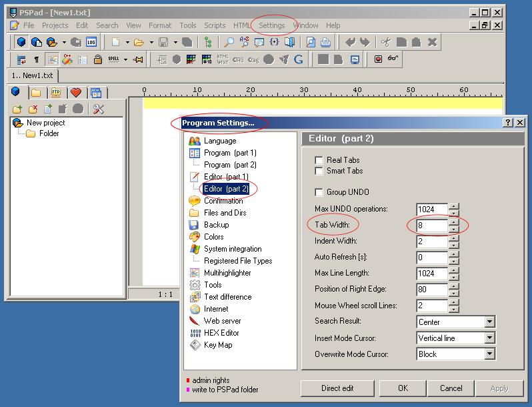Click the Indent Width input field
Image resolution: width=532 pixels, height=407 pixels.
click(x=432, y=242)
